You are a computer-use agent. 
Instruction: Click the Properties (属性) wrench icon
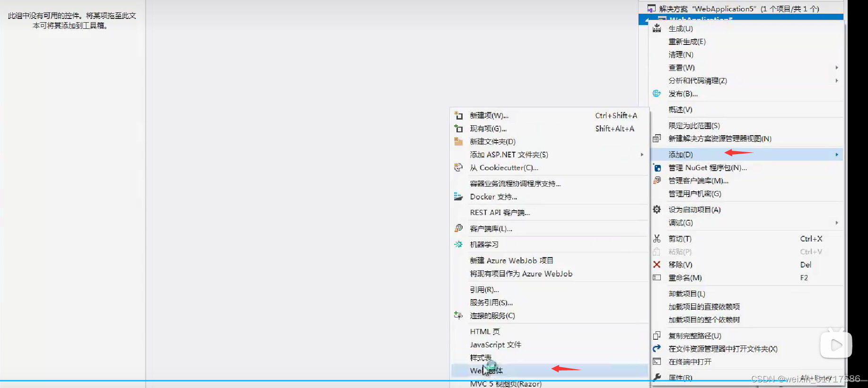click(657, 377)
